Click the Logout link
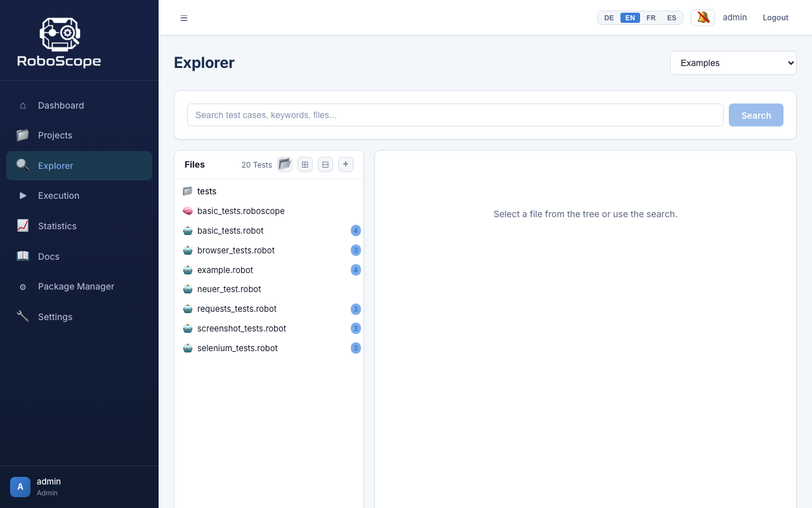Screen dimensions: 812x508 point(775,17)
